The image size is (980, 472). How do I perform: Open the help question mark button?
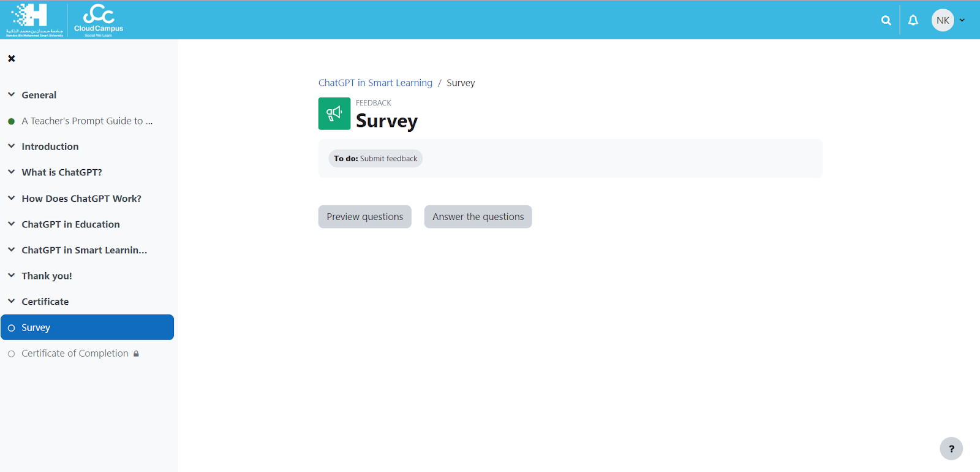(x=951, y=449)
